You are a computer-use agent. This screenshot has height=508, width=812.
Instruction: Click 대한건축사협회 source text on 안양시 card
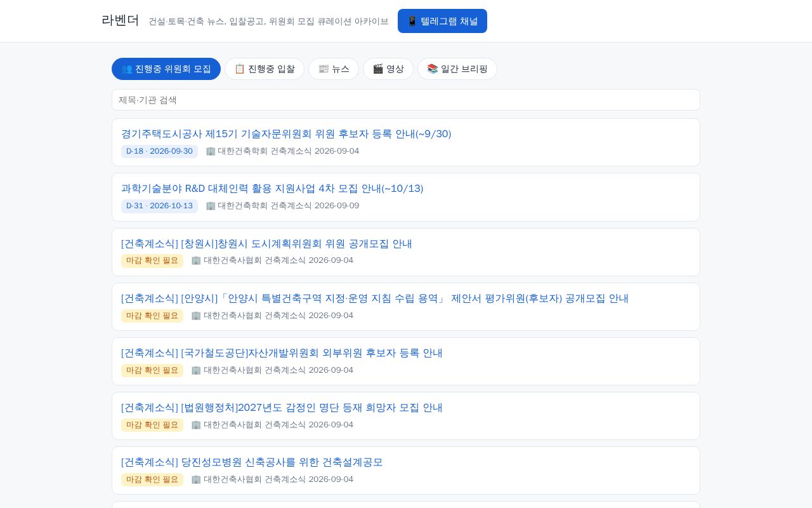[272, 316]
